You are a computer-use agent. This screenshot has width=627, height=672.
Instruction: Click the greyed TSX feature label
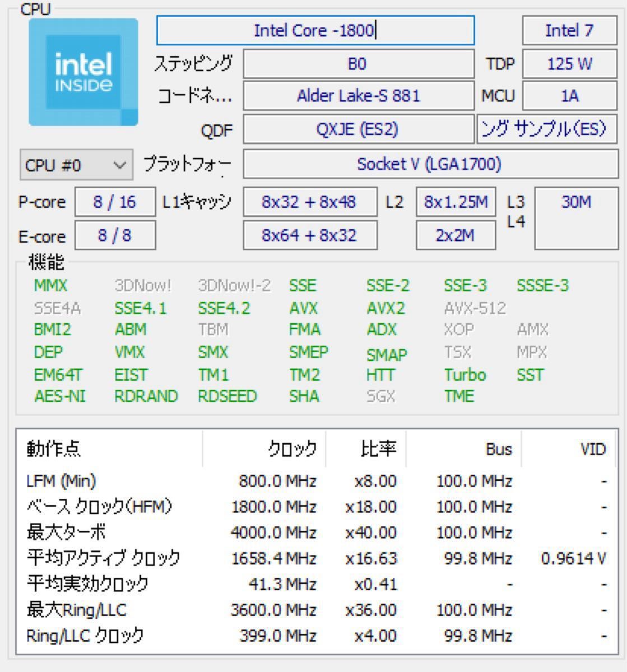[458, 352]
